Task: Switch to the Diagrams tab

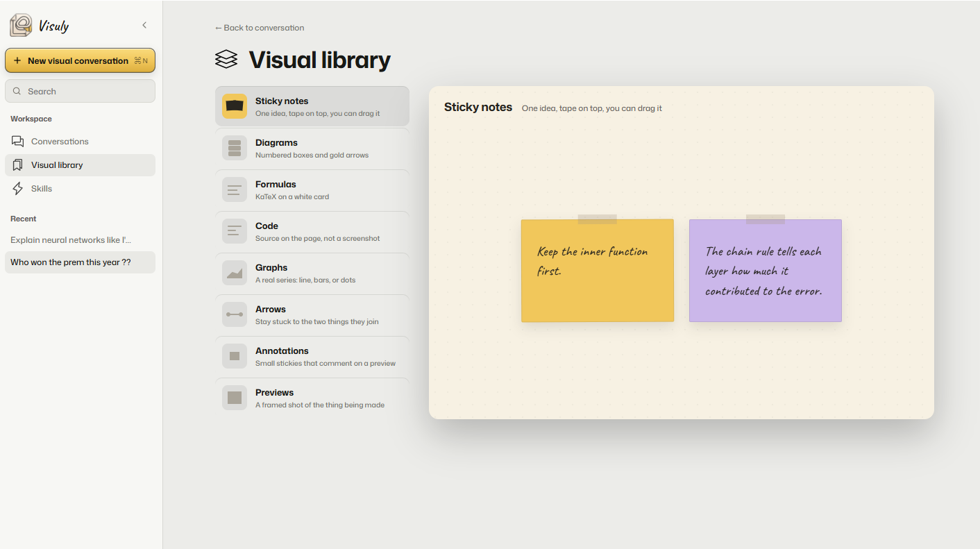Action: 312,148
